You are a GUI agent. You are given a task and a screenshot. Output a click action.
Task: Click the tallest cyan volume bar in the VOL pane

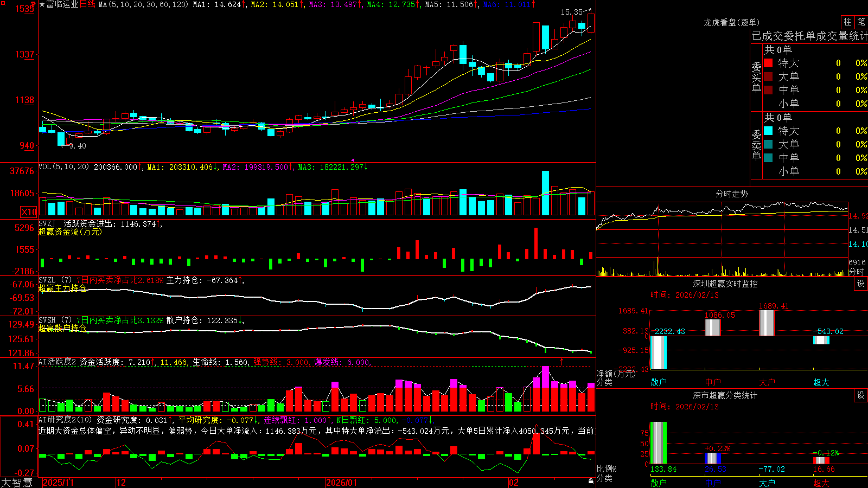(x=545, y=193)
